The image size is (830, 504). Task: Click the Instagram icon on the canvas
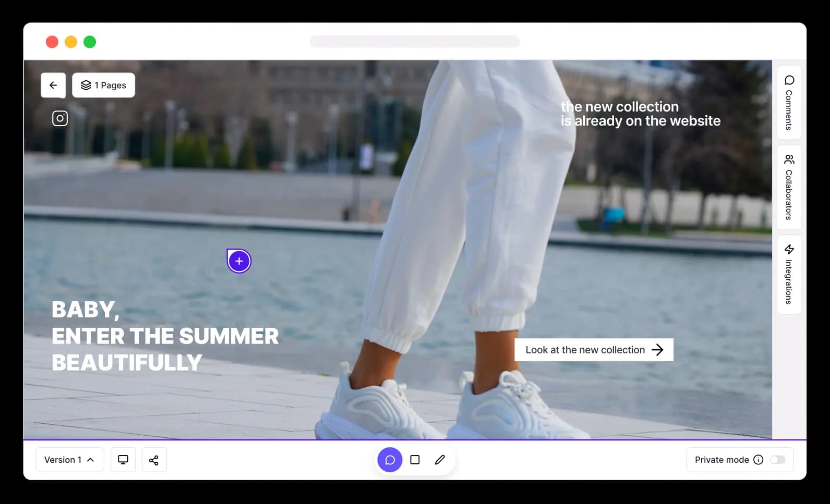[60, 118]
